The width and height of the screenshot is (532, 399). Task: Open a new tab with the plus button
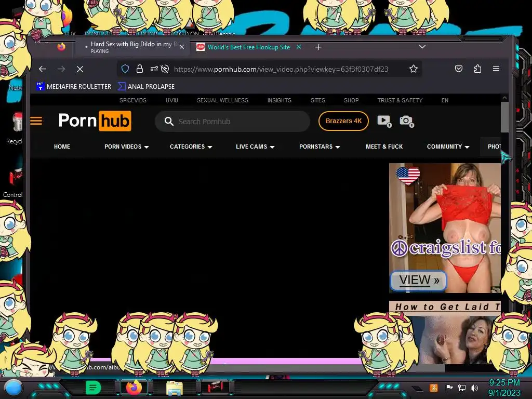pos(318,47)
